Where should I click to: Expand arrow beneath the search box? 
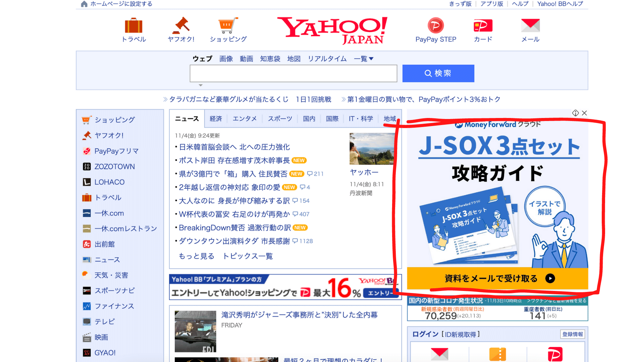[201, 85]
